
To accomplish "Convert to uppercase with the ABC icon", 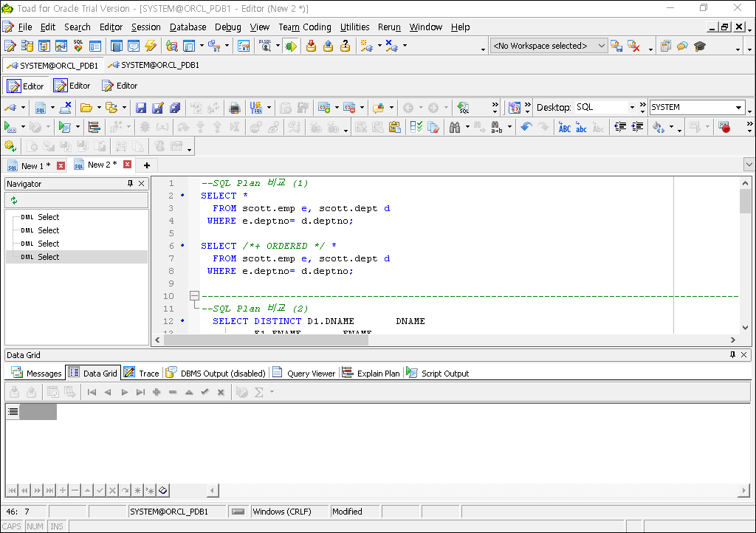I will (x=565, y=127).
